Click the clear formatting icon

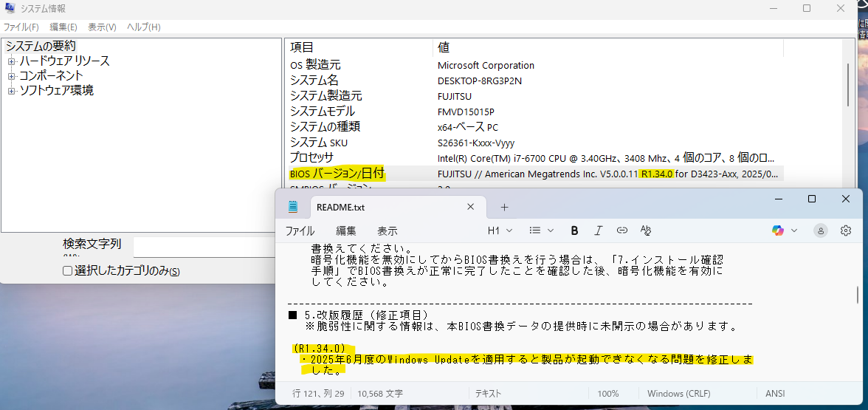tap(646, 230)
